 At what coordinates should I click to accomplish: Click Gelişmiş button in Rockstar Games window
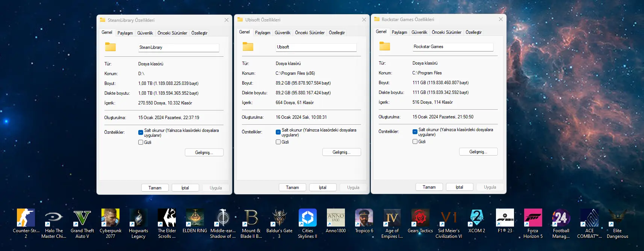pos(478,151)
